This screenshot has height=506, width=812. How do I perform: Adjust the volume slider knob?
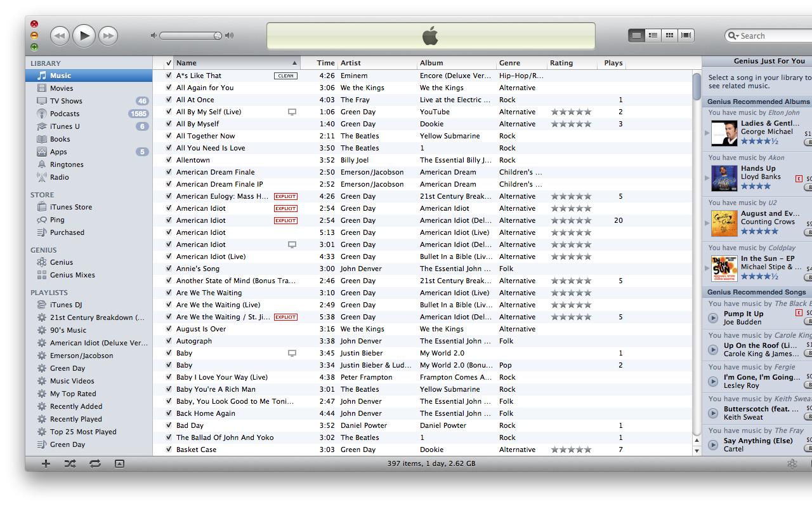[218, 36]
